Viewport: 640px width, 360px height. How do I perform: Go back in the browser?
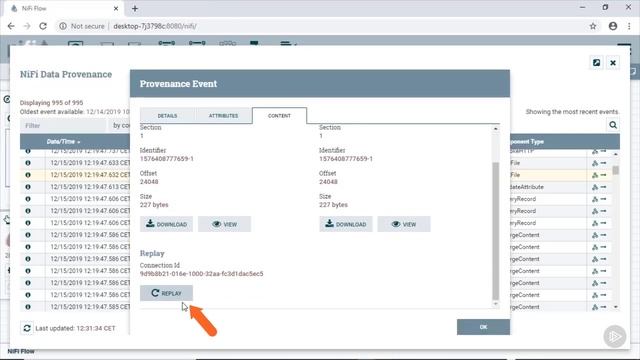click(11, 26)
